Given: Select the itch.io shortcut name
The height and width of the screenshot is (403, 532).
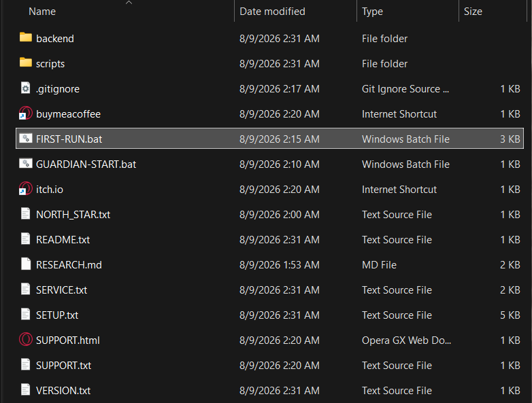Looking at the screenshot, I should (x=50, y=190).
